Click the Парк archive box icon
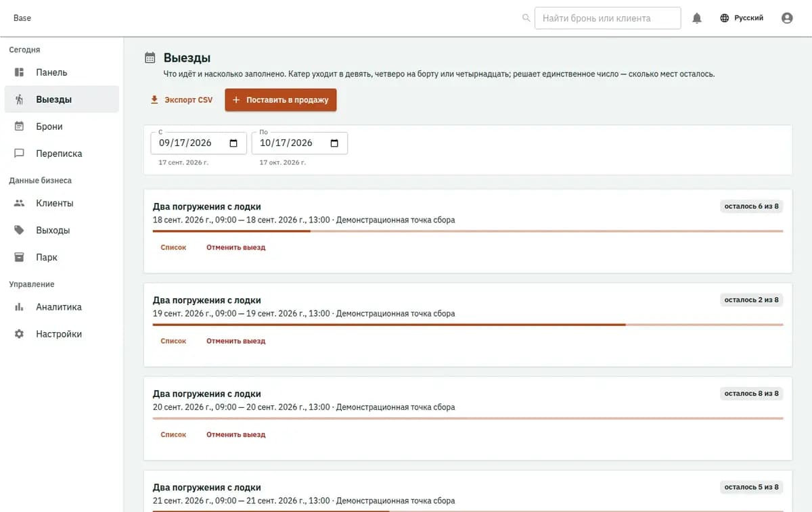 (x=20, y=257)
